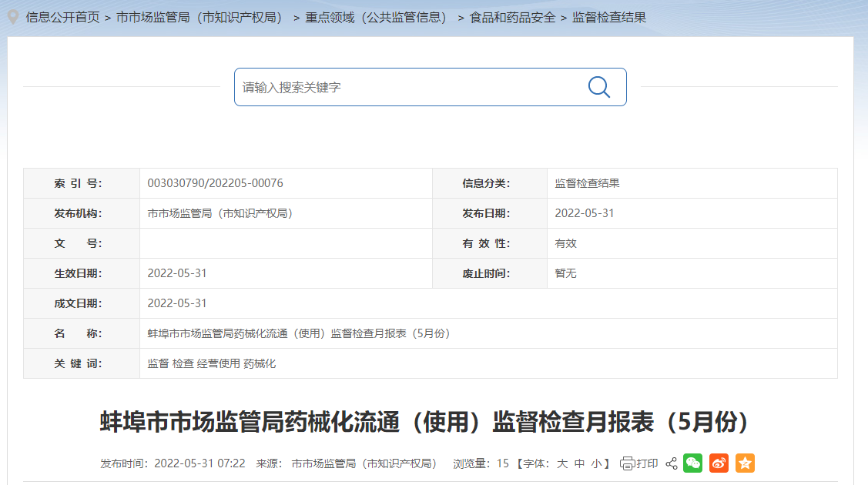Click the location pin icon in breadcrumb

pyautogui.click(x=13, y=17)
